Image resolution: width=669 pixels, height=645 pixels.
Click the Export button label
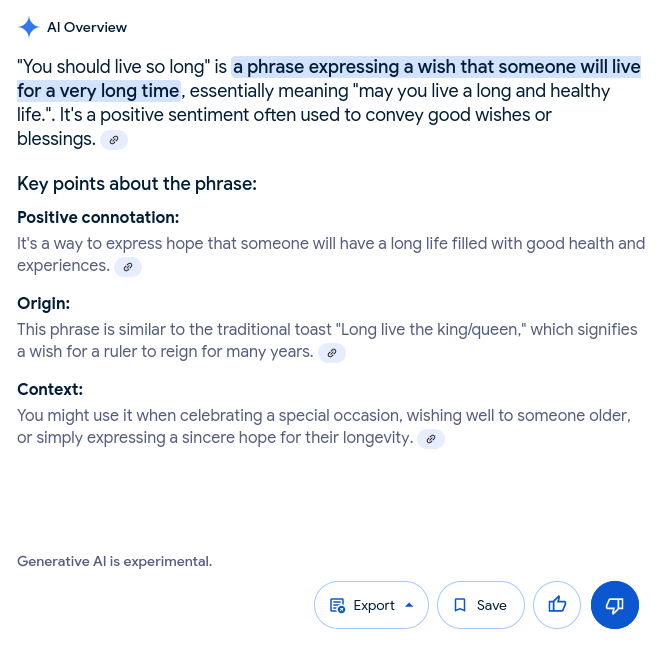click(374, 605)
